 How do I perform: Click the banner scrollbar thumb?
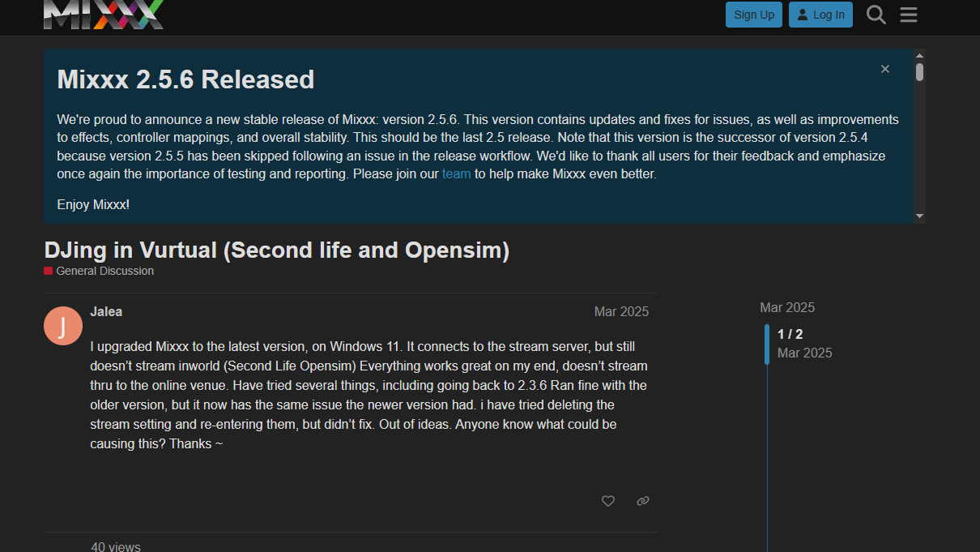coord(919,72)
